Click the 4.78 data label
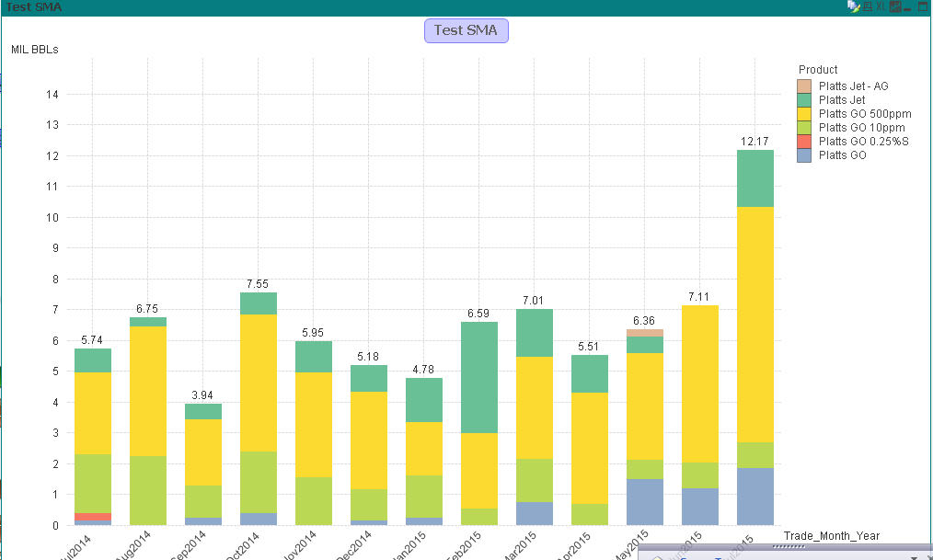The image size is (933, 560). click(423, 370)
